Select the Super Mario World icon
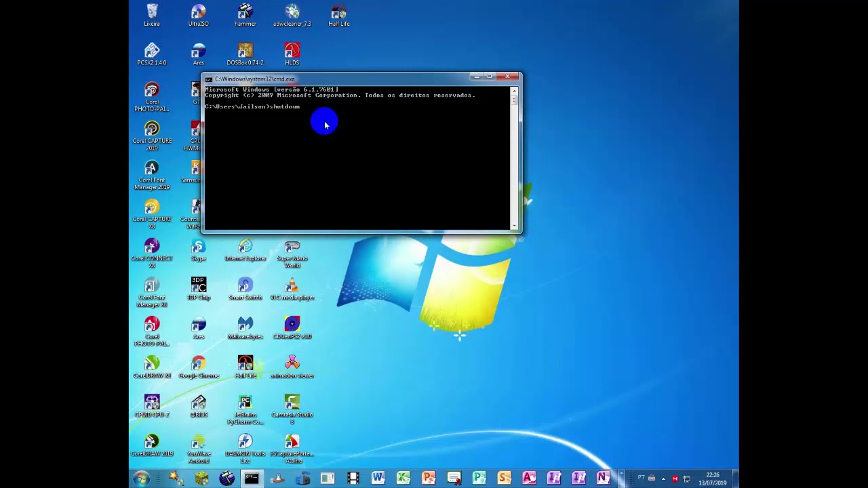Screen dimensions: 868x488 (x=292, y=253)
